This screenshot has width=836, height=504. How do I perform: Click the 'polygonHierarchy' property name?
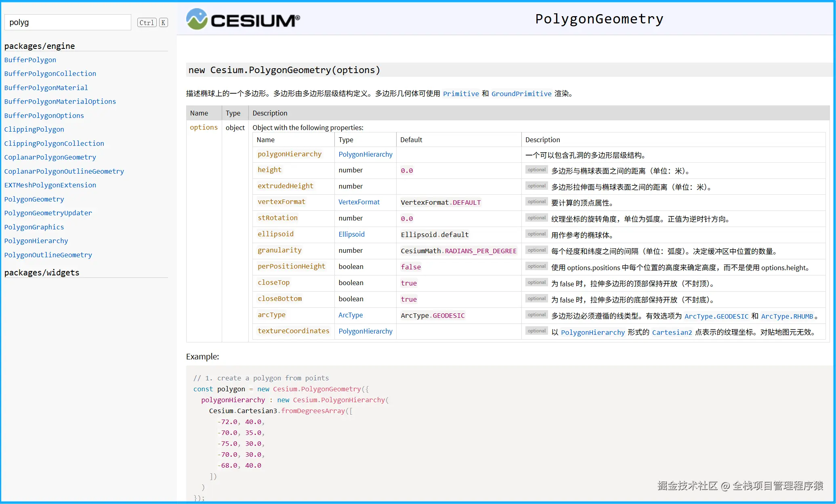click(x=290, y=154)
